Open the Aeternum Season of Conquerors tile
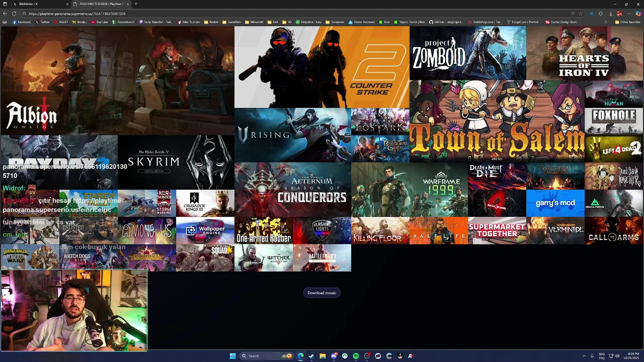This screenshot has width=644, height=362. tap(292, 189)
